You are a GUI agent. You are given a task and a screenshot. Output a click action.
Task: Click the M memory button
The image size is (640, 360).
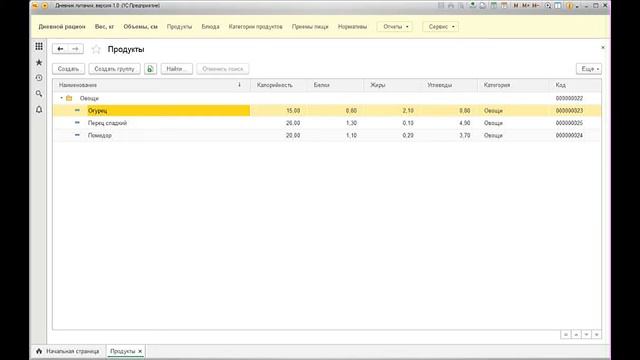click(516, 6)
